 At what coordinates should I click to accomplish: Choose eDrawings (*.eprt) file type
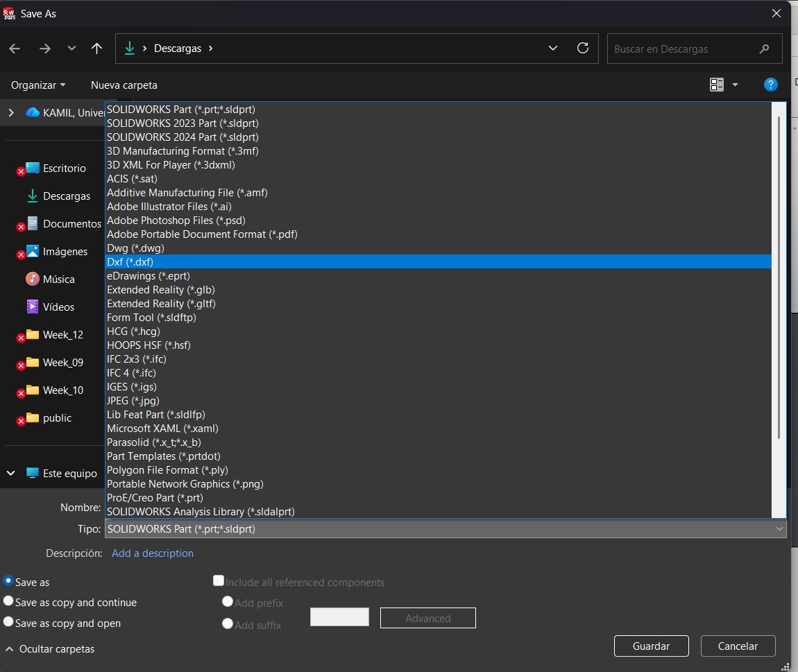coord(438,276)
